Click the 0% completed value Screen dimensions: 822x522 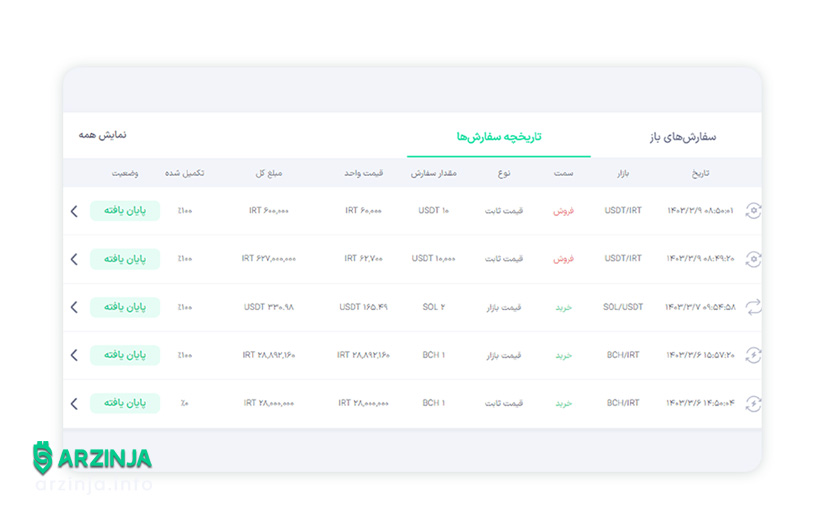tap(185, 404)
